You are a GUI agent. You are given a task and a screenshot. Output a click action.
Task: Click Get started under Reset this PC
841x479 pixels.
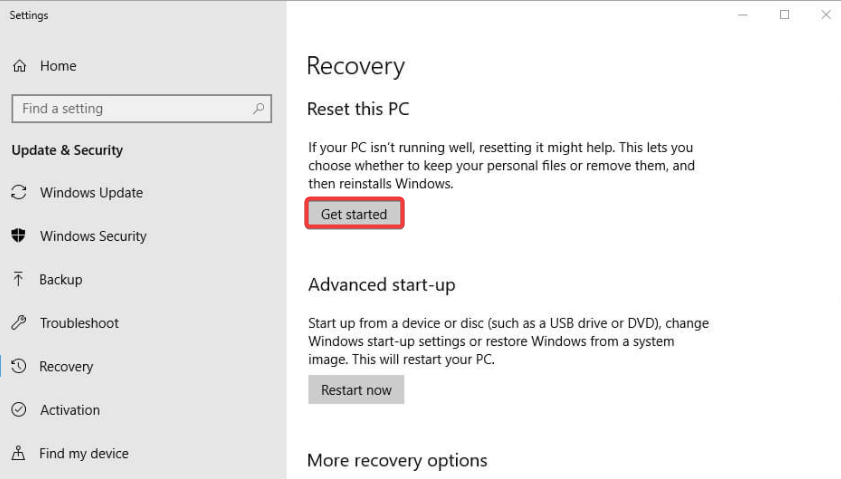[354, 213]
